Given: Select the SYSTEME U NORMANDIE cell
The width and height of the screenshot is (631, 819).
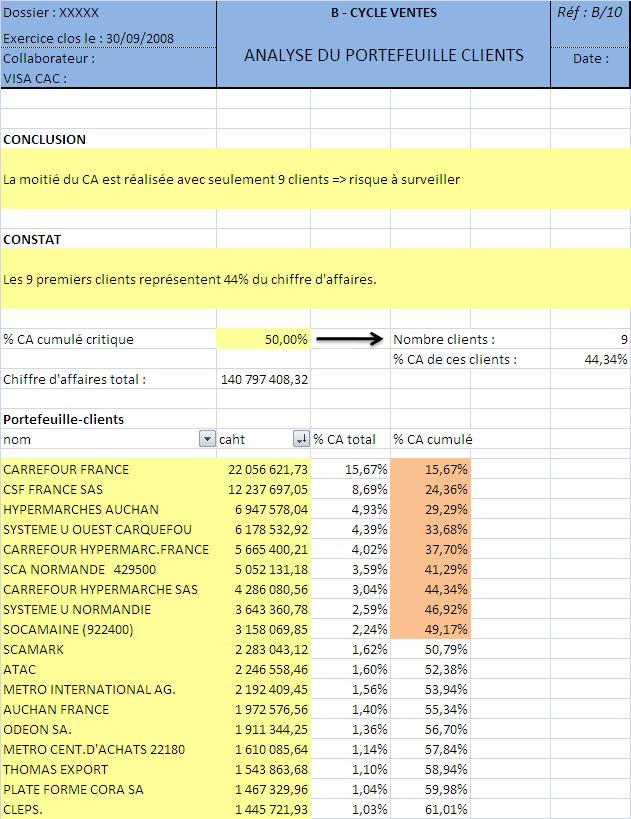Looking at the screenshot, I should pos(109,610).
